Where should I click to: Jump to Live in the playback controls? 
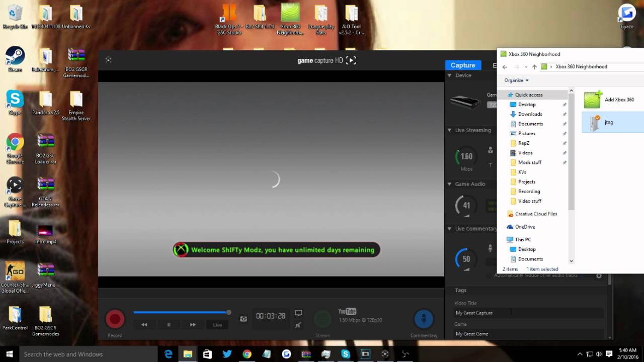pos(217,325)
